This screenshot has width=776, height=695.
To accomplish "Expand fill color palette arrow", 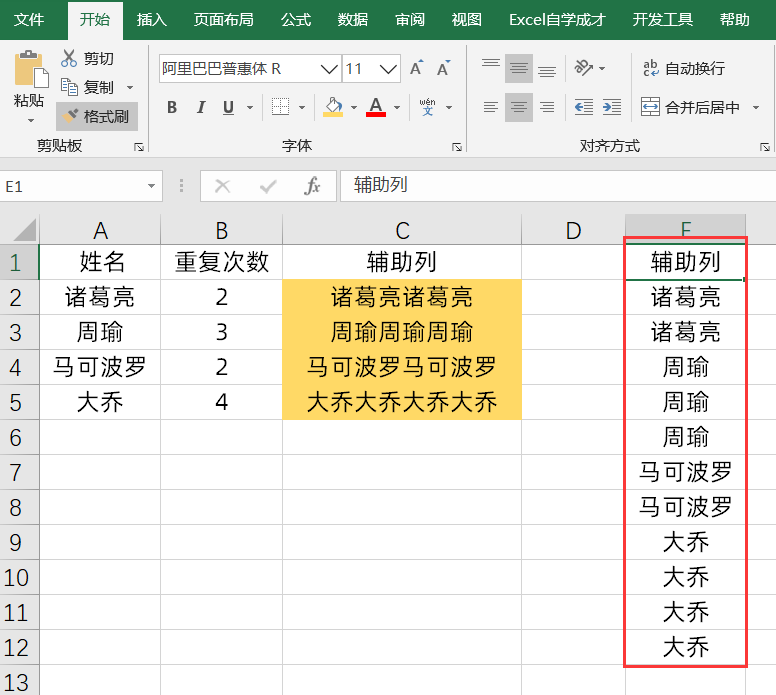I will (354, 107).
